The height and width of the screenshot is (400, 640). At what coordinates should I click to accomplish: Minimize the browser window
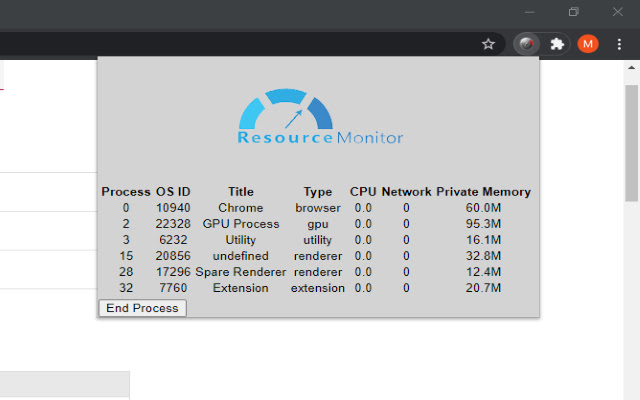pyautogui.click(x=529, y=12)
